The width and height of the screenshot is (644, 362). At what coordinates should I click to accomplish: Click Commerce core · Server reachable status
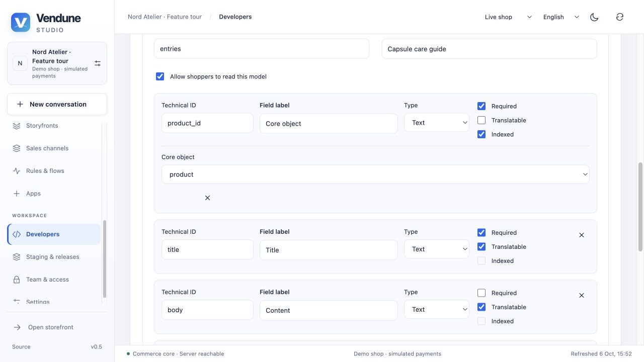click(x=176, y=354)
